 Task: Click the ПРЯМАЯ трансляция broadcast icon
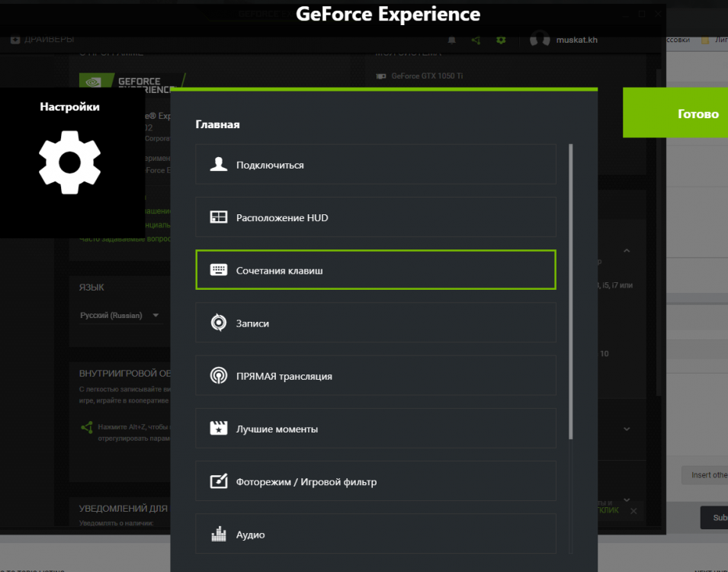[x=219, y=376]
